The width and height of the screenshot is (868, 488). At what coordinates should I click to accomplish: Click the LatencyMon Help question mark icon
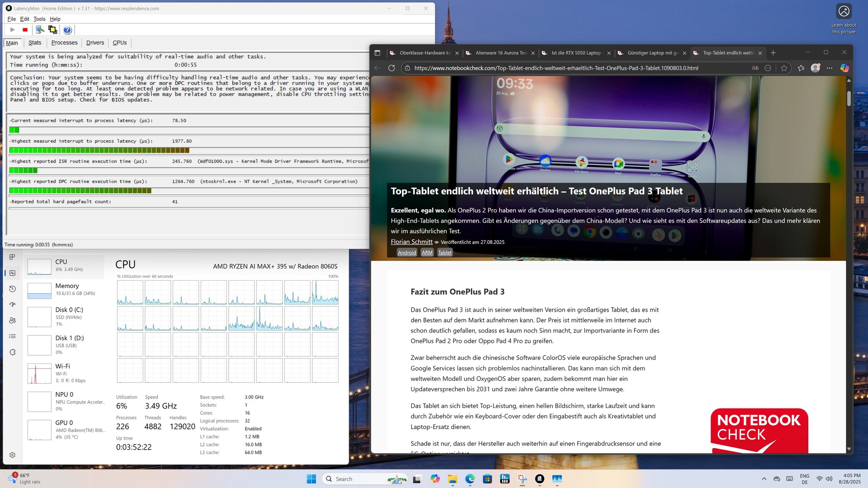(x=67, y=30)
